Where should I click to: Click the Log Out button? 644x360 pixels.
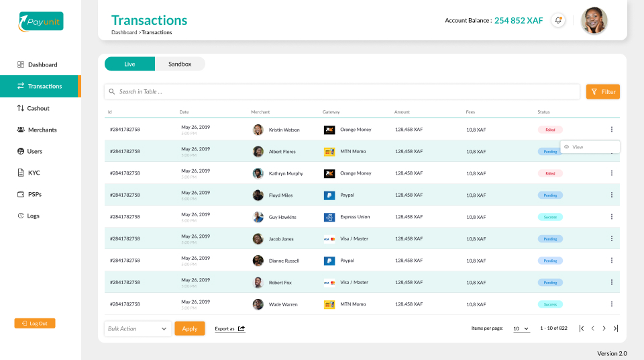35,323
